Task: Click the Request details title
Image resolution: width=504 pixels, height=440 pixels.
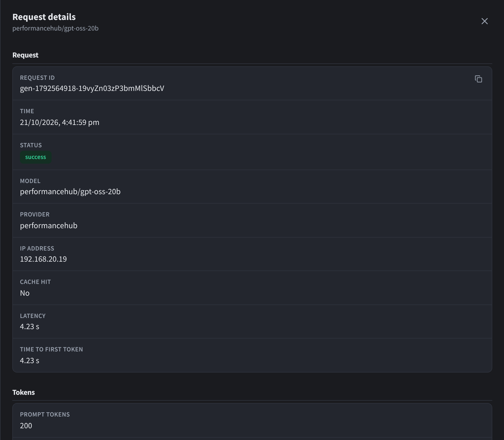Action: click(x=44, y=17)
